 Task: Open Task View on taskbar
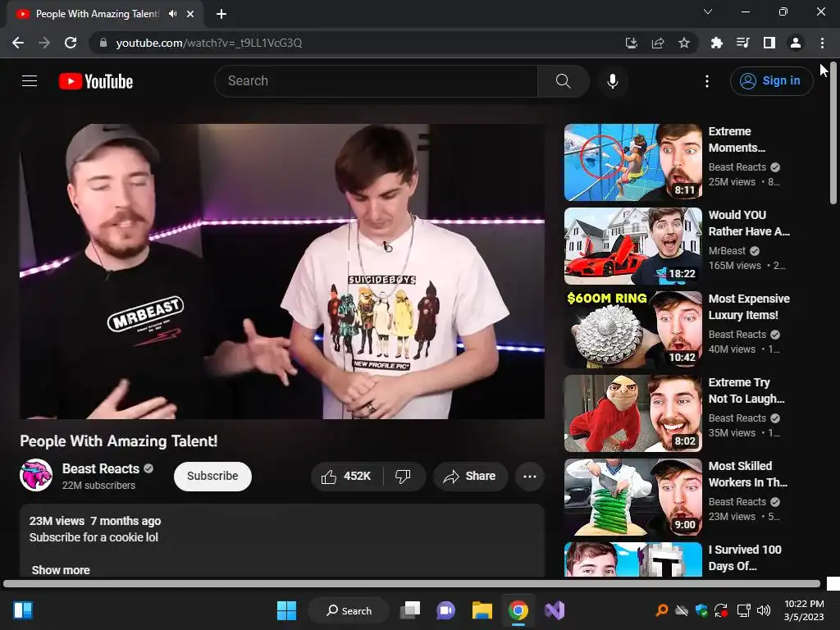(x=410, y=610)
